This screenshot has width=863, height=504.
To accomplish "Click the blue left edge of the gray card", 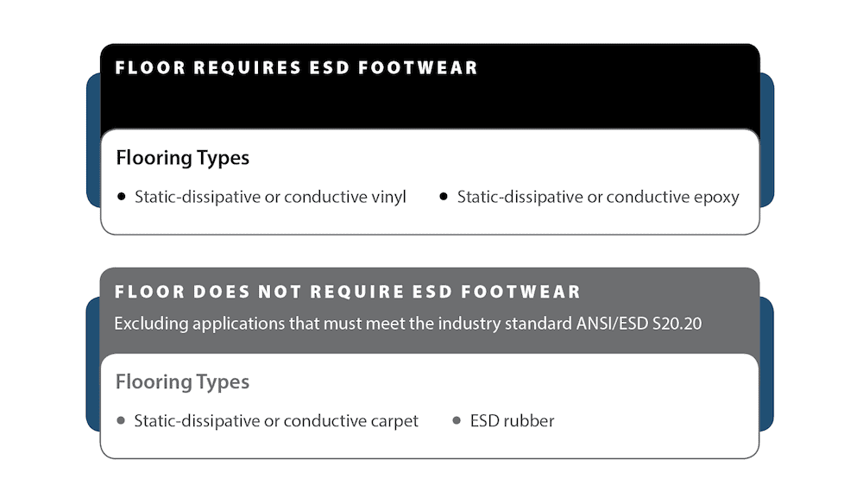I will (92, 364).
